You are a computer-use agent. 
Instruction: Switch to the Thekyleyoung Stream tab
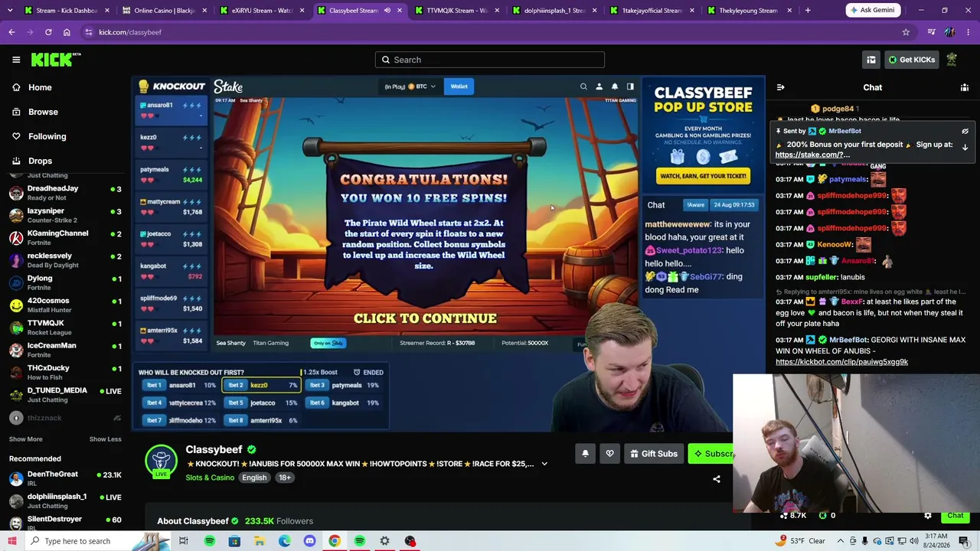pos(750,11)
